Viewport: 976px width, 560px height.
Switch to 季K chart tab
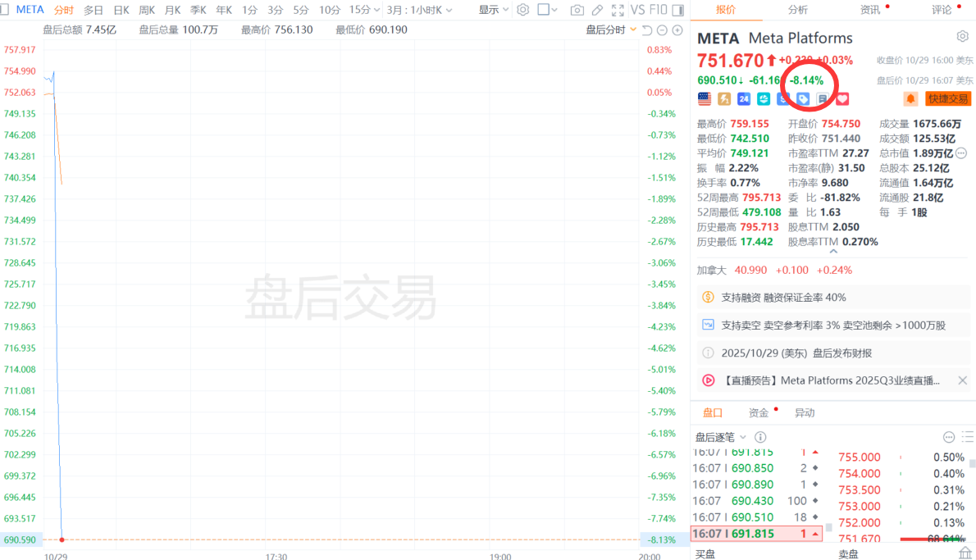click(x=198, y=10)
